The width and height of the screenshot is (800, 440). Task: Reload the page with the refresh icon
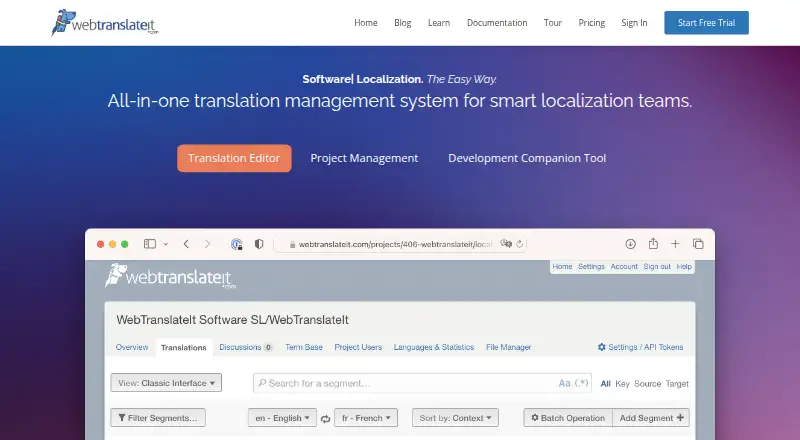[519, 244]
